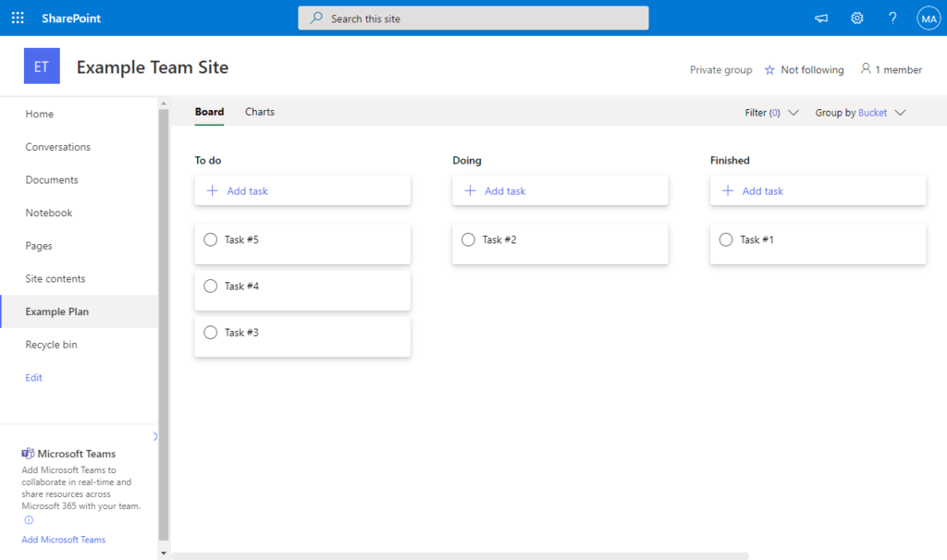Click plus icon in To do bucket

212,190
